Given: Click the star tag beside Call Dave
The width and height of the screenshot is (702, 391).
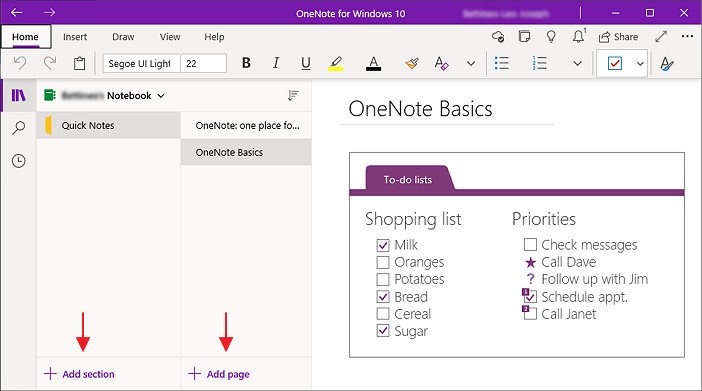Looking at the screenshot, I should [531, 262].
